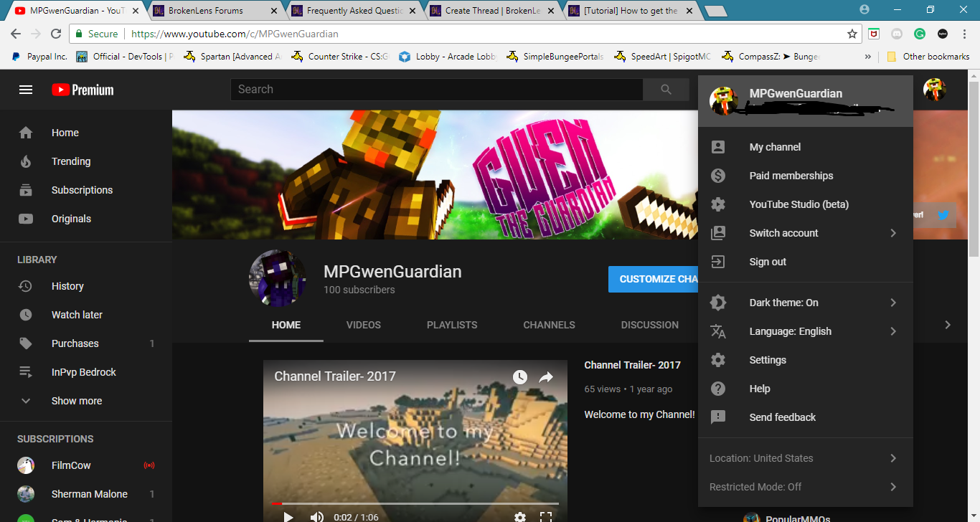980x522 pixels.
Task: Expand Location: United States option
Action: (x=805, y=458)
